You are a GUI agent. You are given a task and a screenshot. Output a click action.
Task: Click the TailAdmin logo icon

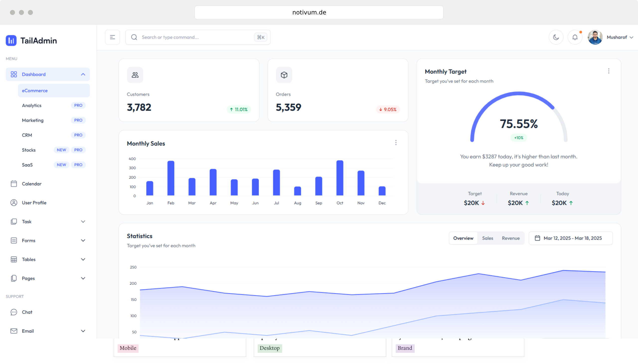[11, 41]
